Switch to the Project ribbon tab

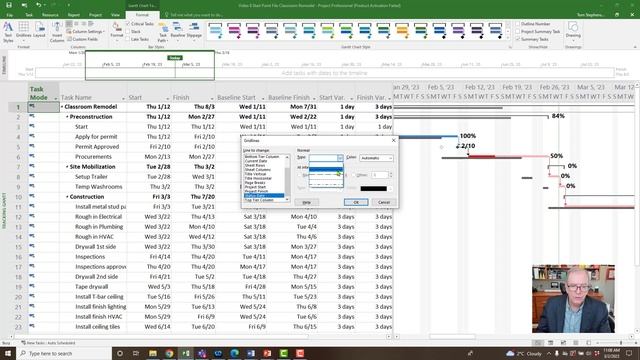[96, 15]
